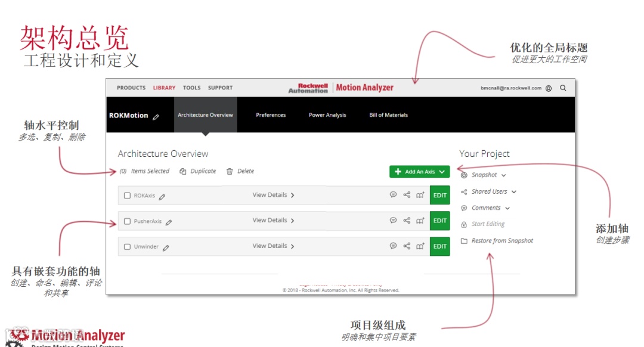Viewport: 644px width, 347px height.
Task: Expand the Add An Axis dropdown arrow
Action: click(x=442, y=172)
